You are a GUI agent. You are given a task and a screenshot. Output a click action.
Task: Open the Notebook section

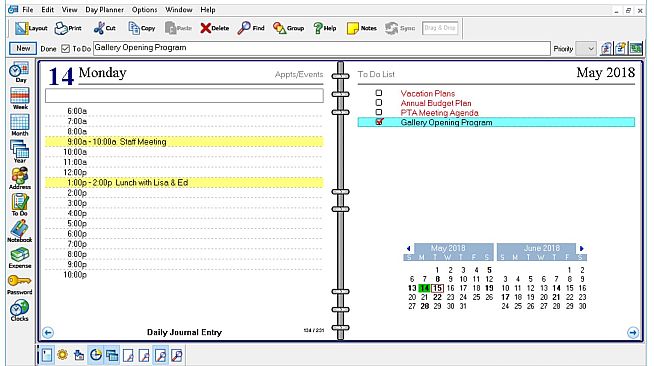point(20,231)
